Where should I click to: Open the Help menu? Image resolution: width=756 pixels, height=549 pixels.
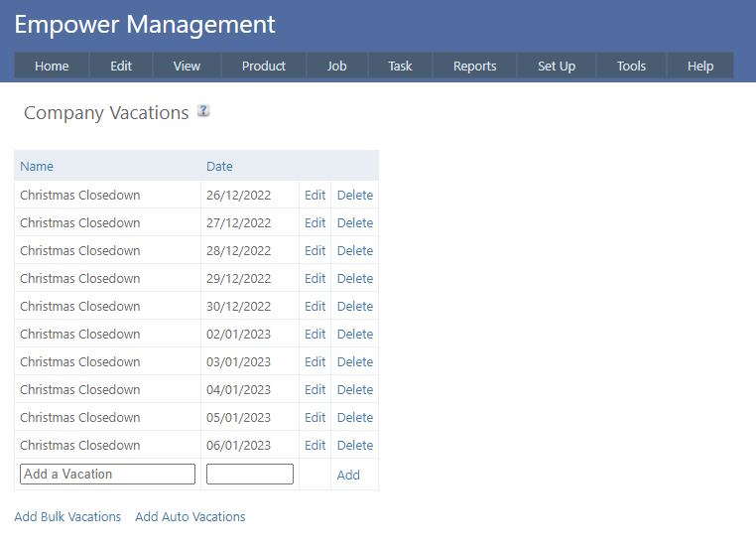(x=700, y=66)
